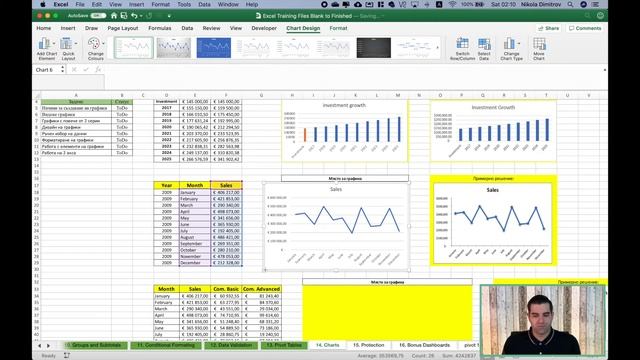This screenshot has width=640, height=360.
Task: Open the Window menu in menu bar
Action: click(x=228, y=4)
